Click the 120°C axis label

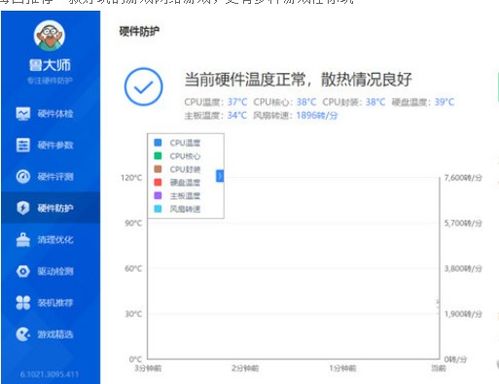pos(131,178)
